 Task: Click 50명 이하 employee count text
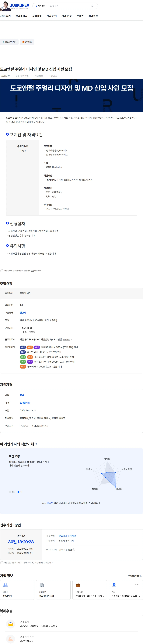click(x=7, y=596)
